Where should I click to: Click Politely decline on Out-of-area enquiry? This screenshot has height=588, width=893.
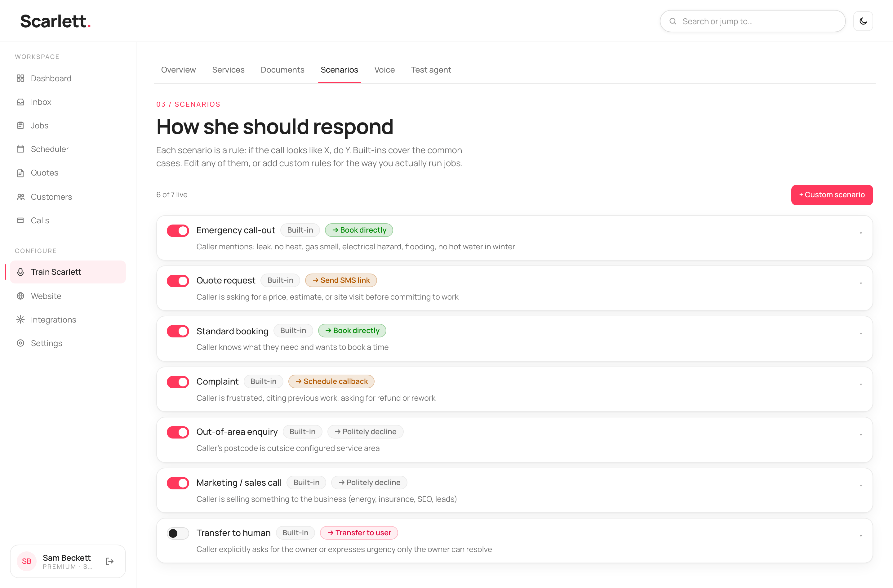click(x=365, y=431)
